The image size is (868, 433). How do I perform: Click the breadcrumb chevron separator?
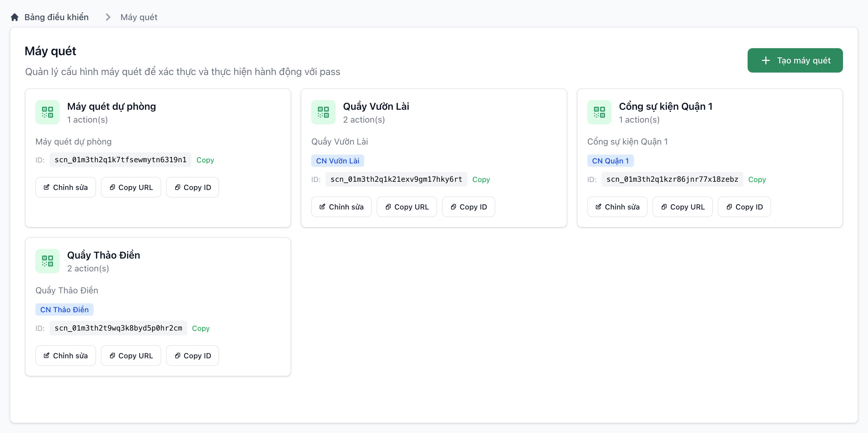click(x=108, y=17)
